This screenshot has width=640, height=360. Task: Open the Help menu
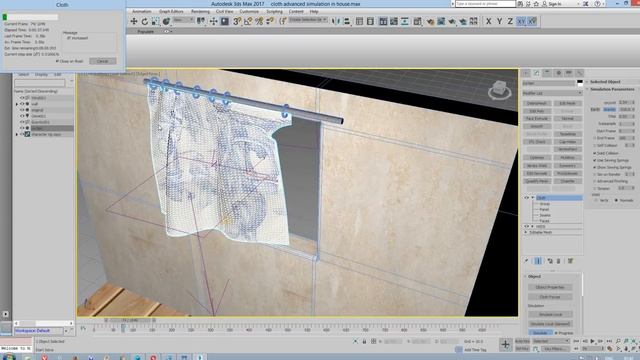[x=314, y=11]
